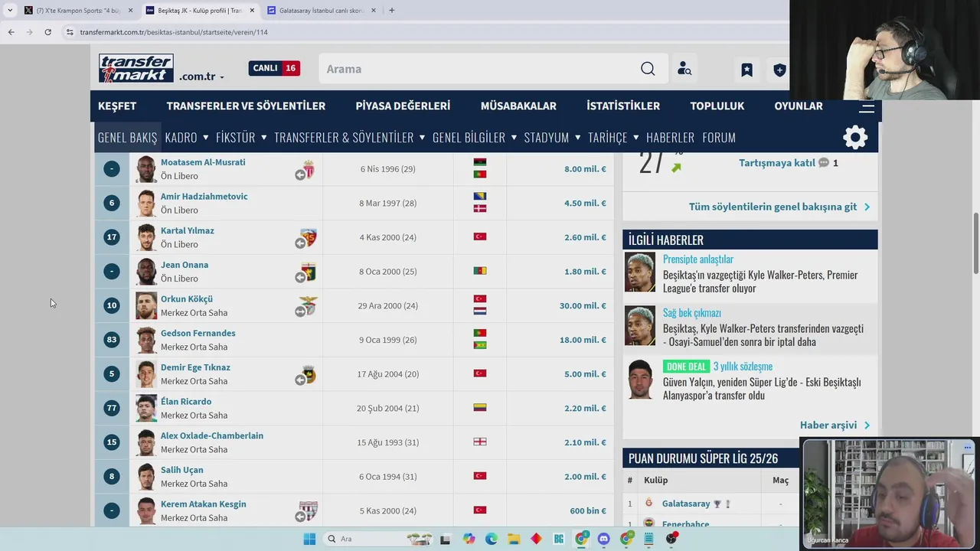
Task: Click market value 30.00 mil. €
Action: point(583,306)
